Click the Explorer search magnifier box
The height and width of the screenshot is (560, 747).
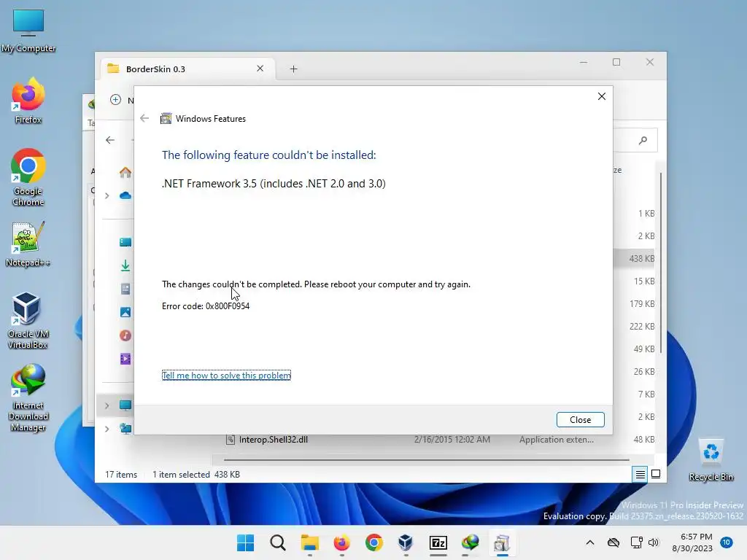(x=643, y=140)
